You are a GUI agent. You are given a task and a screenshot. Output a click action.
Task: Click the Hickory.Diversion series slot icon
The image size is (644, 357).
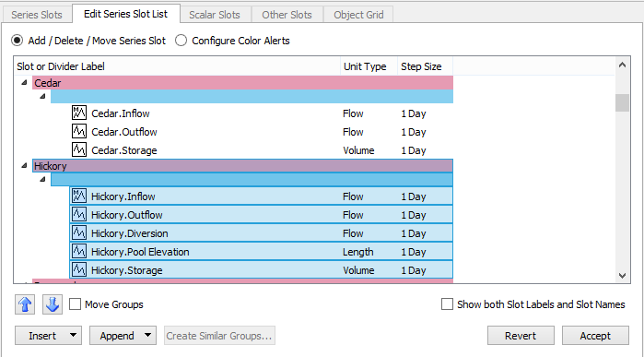click(79, 232)
